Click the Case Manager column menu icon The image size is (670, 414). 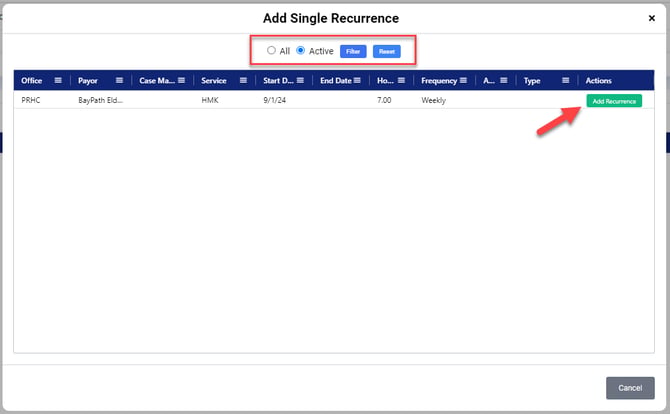pos(181,81)
